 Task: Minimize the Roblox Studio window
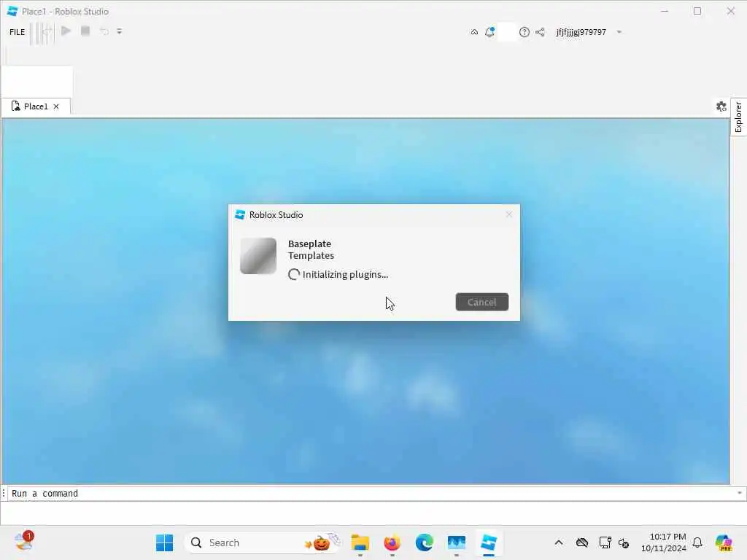click(665, 11)
